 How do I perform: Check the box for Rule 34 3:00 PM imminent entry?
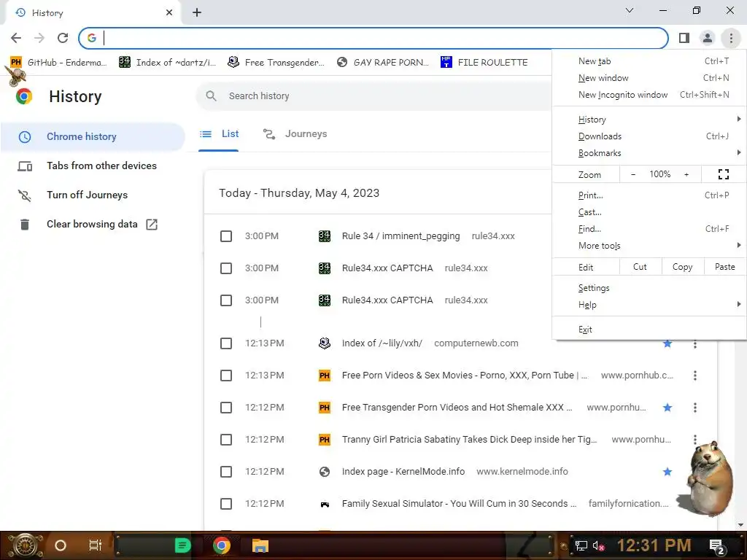point(226,236)
